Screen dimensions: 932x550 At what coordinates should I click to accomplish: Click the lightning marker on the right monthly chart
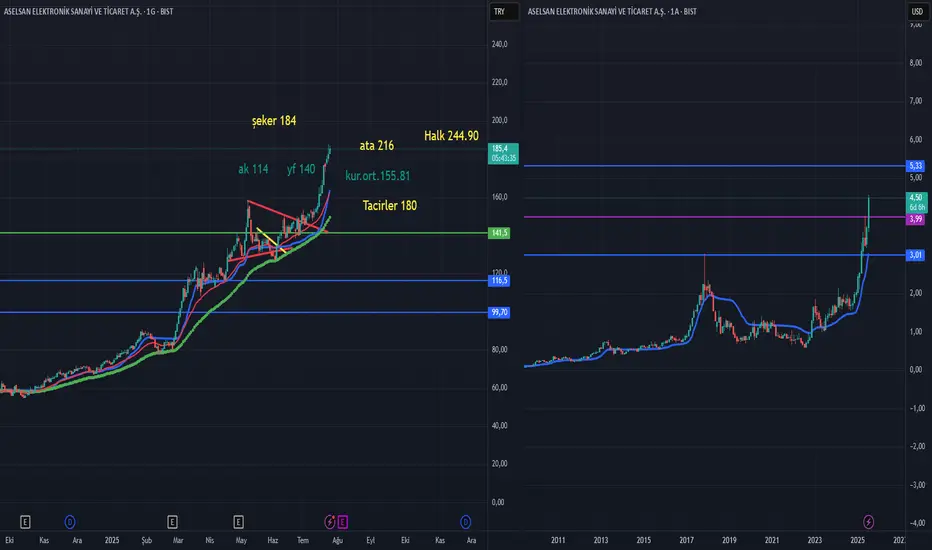pos(868,522)
